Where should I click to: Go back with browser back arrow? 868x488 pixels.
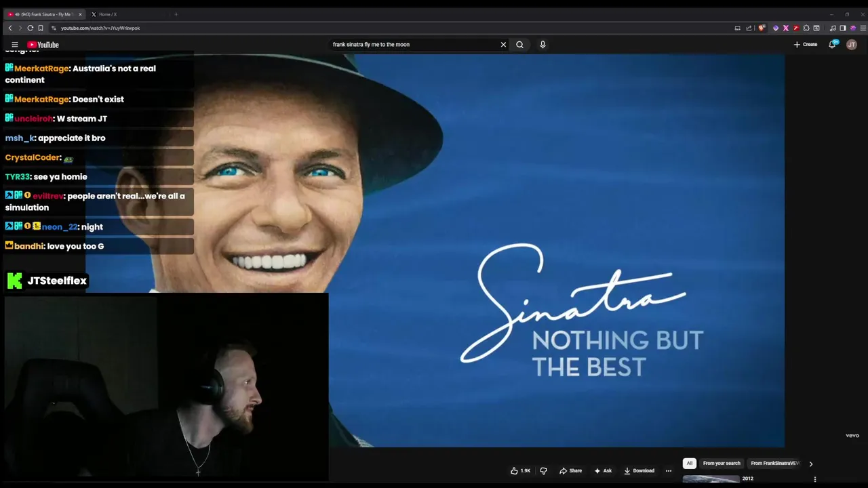(x=9, y=28)
